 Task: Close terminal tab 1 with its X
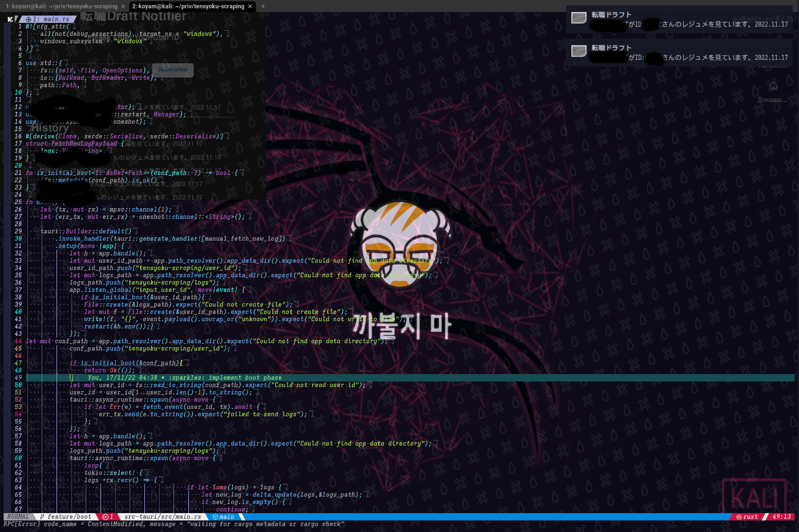(x=123, y=6)
